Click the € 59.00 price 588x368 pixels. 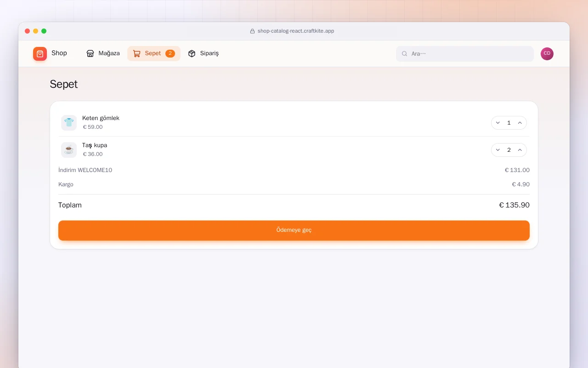coord(93,127)
